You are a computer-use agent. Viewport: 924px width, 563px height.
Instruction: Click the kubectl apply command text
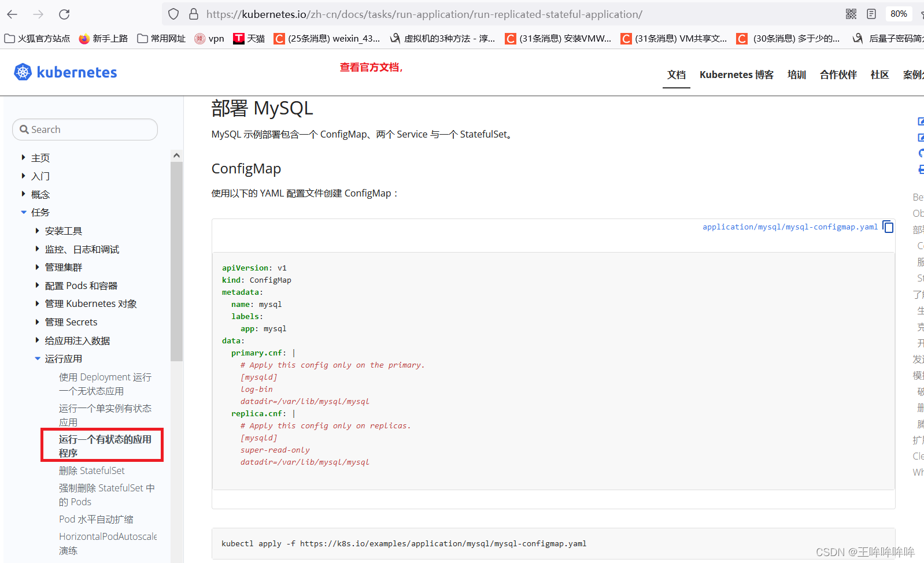click(404, 543)
